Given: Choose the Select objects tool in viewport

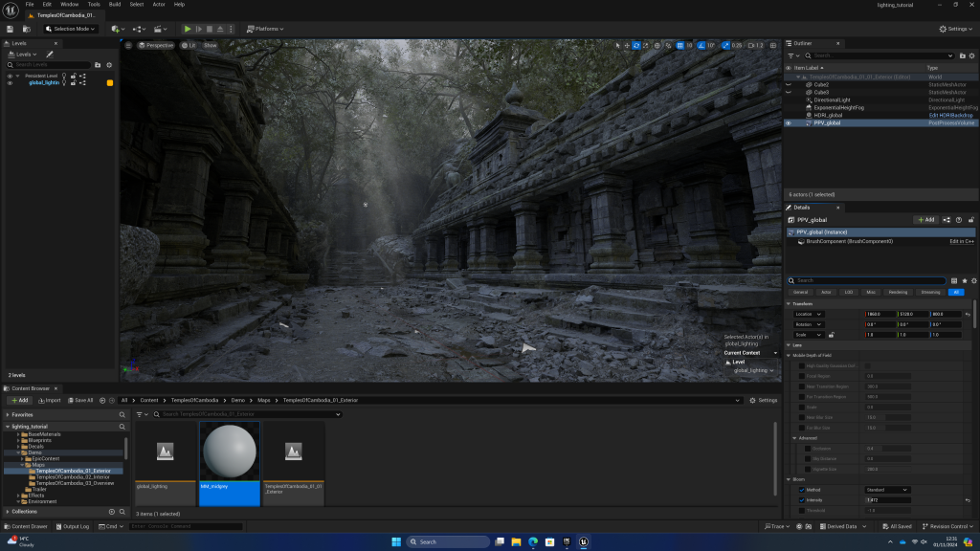Looking at the screenshot, I should click(x=617, y=46).
